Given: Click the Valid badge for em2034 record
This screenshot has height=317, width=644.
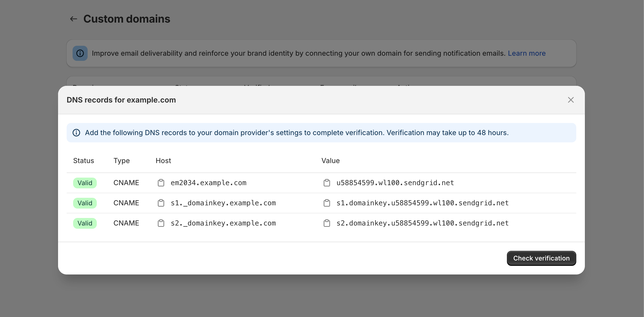Looking at the screenshot, I should point(85,183).
